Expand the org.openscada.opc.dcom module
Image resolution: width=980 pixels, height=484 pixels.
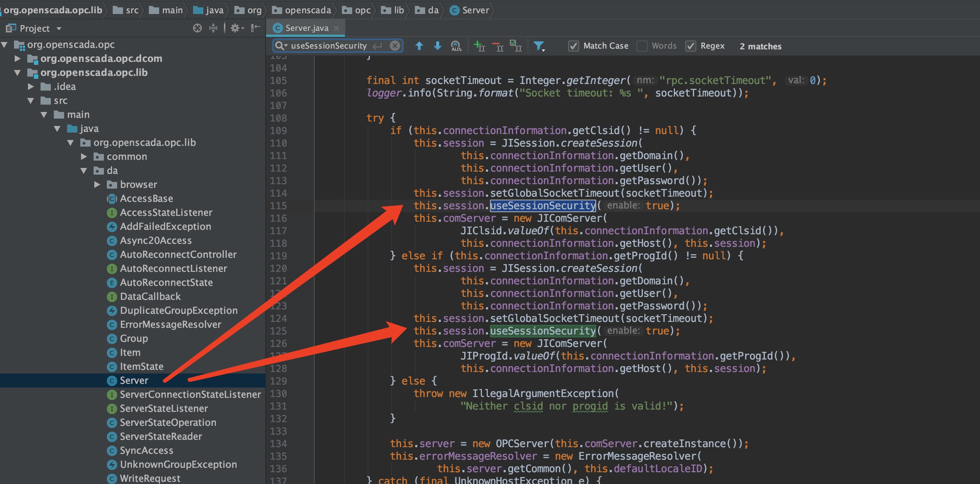tap(18, 59)
